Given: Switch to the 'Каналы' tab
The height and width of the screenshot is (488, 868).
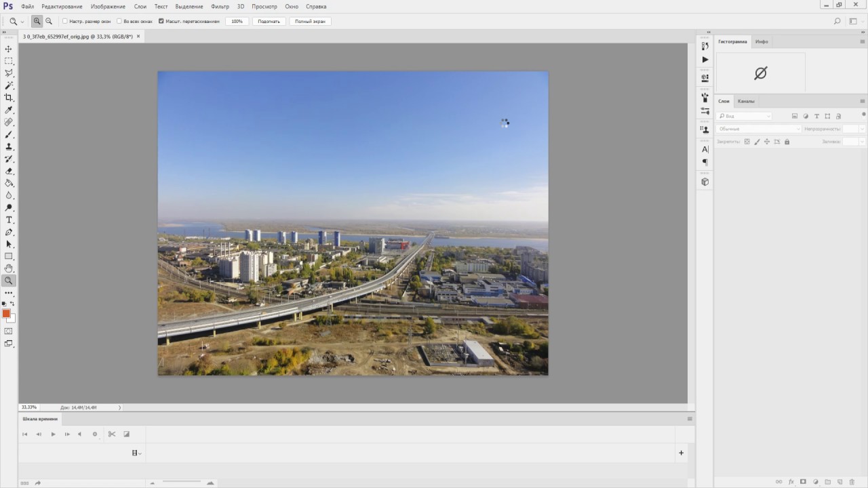Looking at the screenshot, I should (746, 101).
